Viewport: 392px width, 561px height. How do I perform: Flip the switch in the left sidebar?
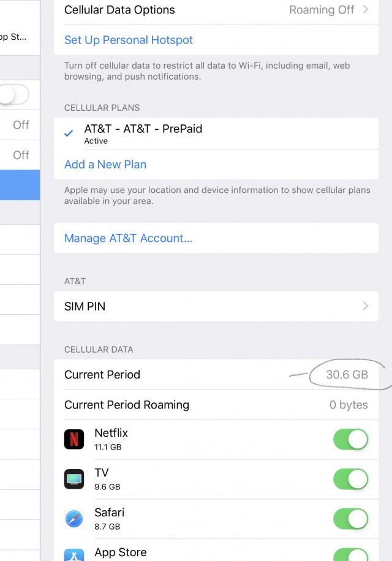coord(13,94)
